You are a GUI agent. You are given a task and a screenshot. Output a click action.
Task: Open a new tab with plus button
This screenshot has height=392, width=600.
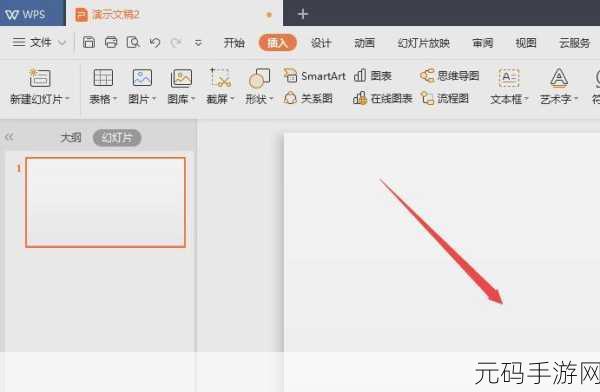303,15
